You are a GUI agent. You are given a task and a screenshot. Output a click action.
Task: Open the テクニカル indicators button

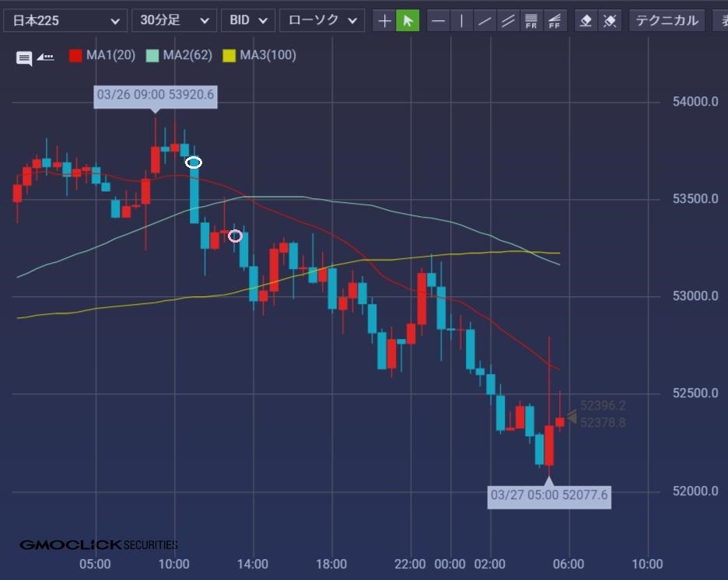click(x=667, y=21)
